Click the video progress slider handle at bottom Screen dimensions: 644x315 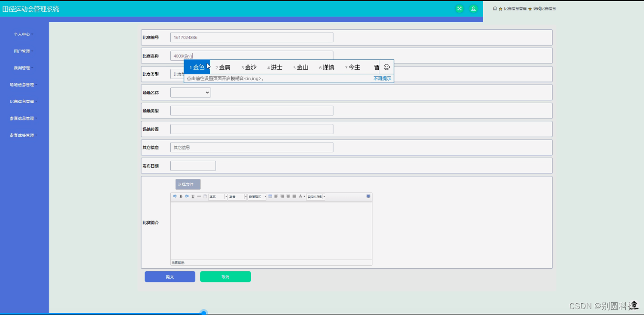(x=204, y=313)
